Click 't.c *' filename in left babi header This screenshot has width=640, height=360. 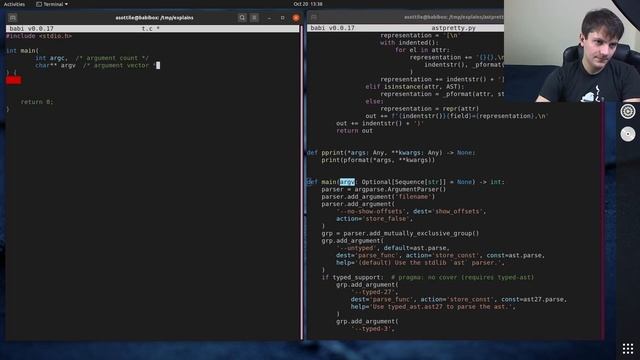tap(151, 29)
